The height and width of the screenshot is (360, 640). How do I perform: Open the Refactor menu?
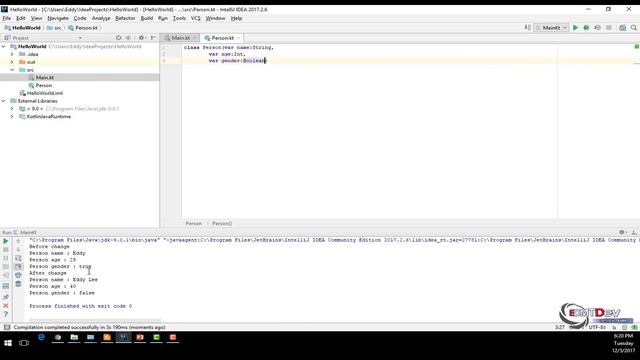pos(125,18)
